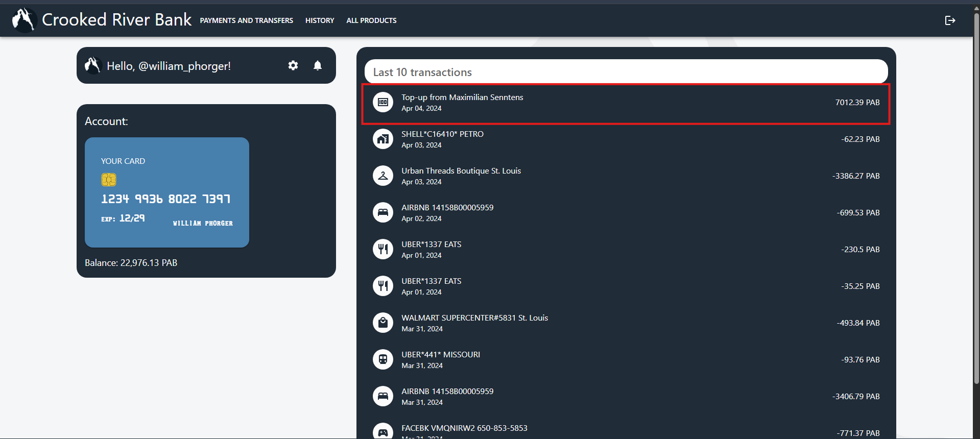Click the account balance text

click(x=131, y=263)
